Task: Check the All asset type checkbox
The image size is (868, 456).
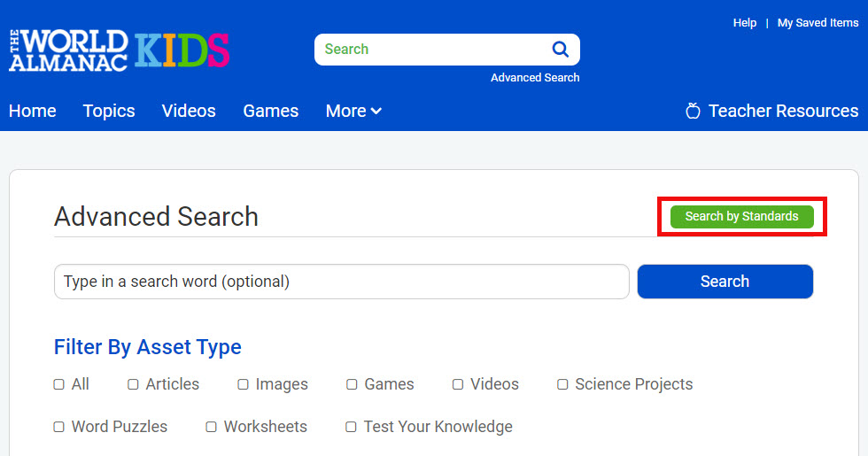Action: 59,384
